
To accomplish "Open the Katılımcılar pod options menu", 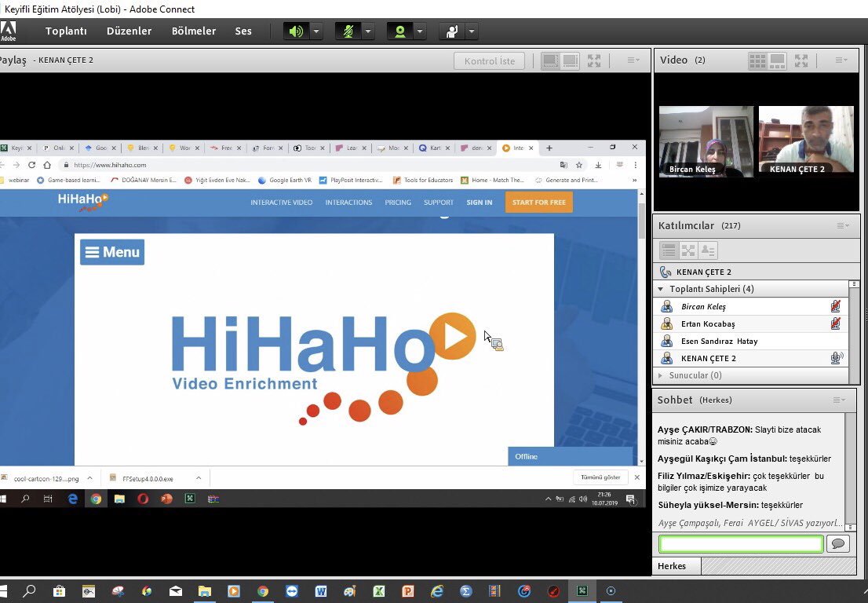I will [843, 225].
